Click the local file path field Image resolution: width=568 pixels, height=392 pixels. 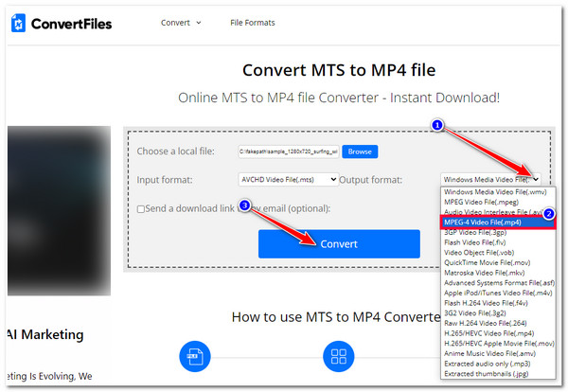pyautogui.click(x=289, y=151)
